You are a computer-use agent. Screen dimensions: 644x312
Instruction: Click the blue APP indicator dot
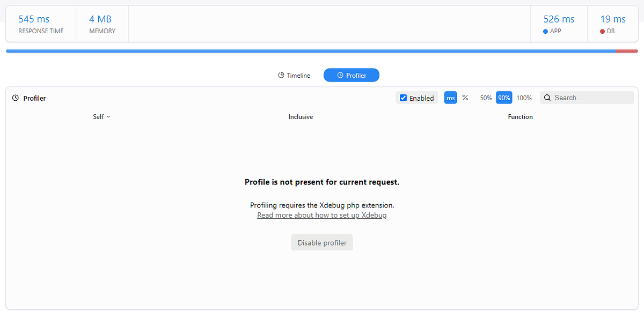tap(546, 31)
